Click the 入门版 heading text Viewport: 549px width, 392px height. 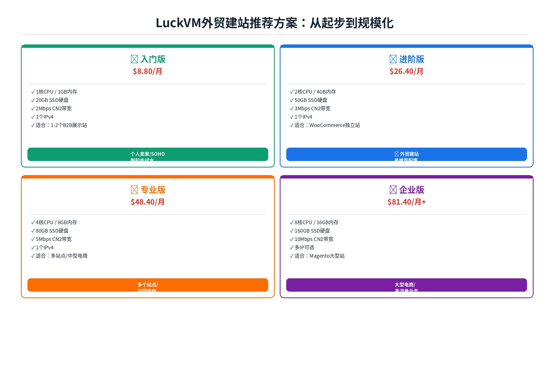point(153,59)
